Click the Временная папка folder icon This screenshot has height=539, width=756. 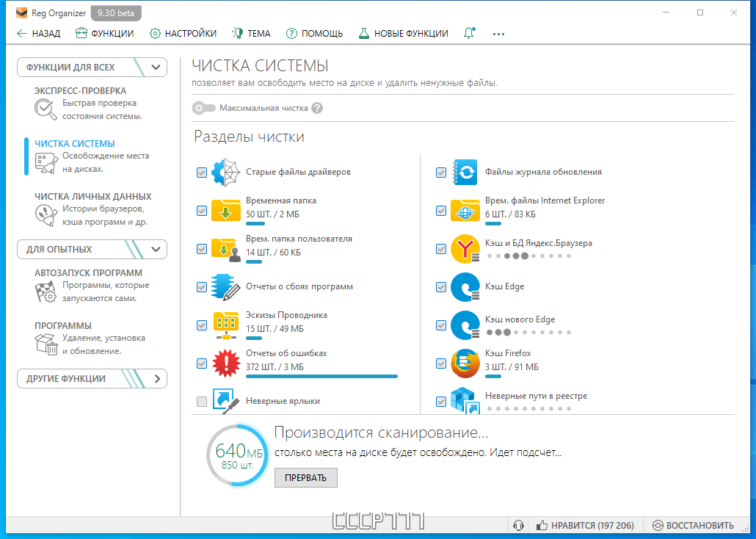pyautogui.click(x=227, y=210)
